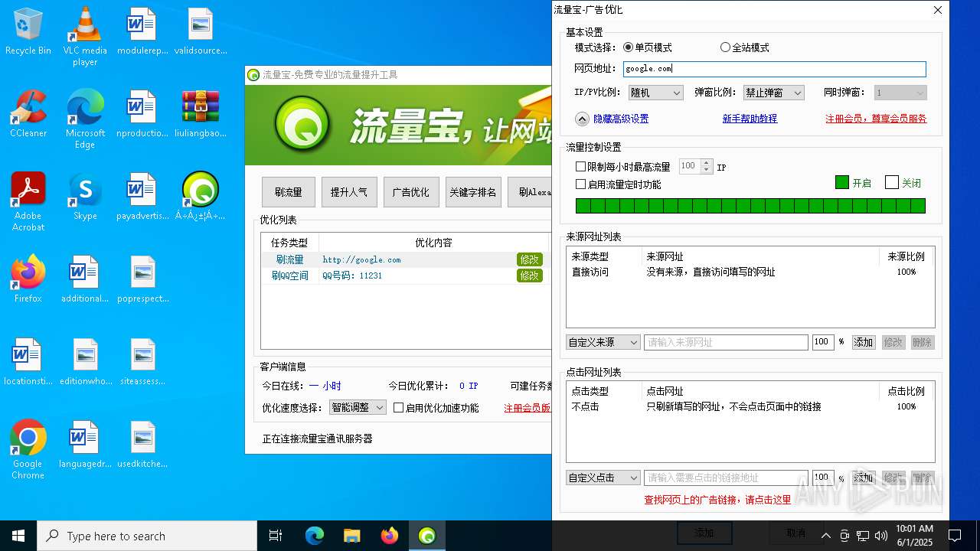Open the notification center icon
Image resolution: width=980 pixels, height=551 pixels.
(955, 535)
